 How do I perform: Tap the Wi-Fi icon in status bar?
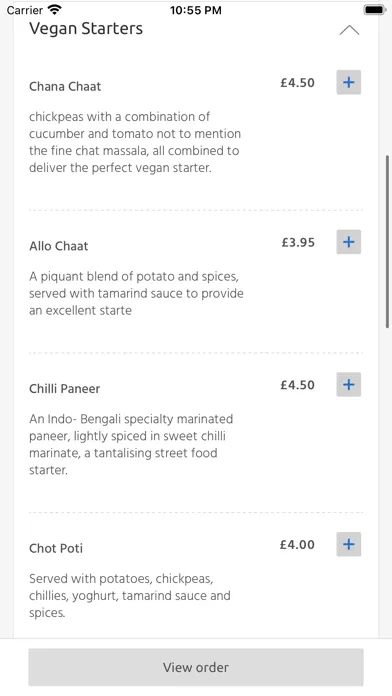(x=55, y=9)
